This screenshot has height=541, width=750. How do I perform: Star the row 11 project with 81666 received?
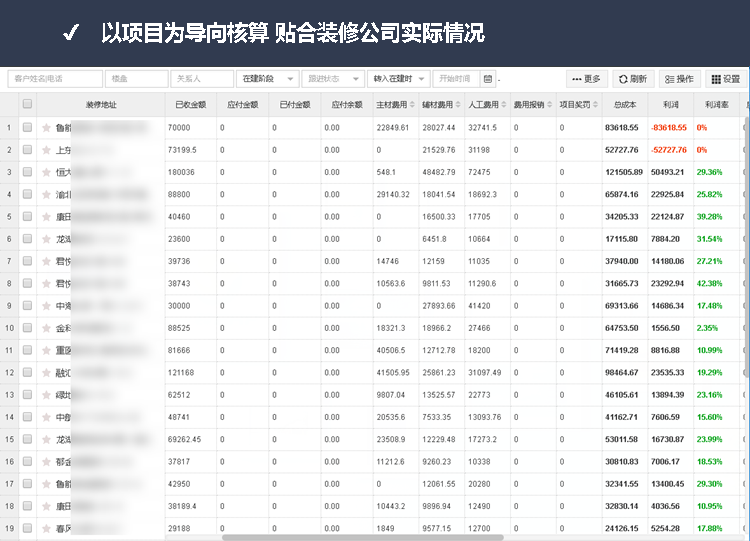pyautogui.click(x=46, y=350)
